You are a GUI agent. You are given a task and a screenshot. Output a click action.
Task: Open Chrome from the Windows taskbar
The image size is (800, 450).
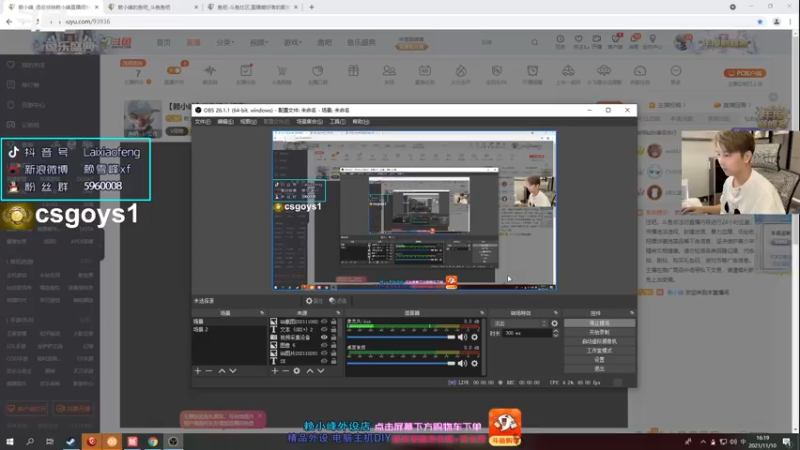153,441
